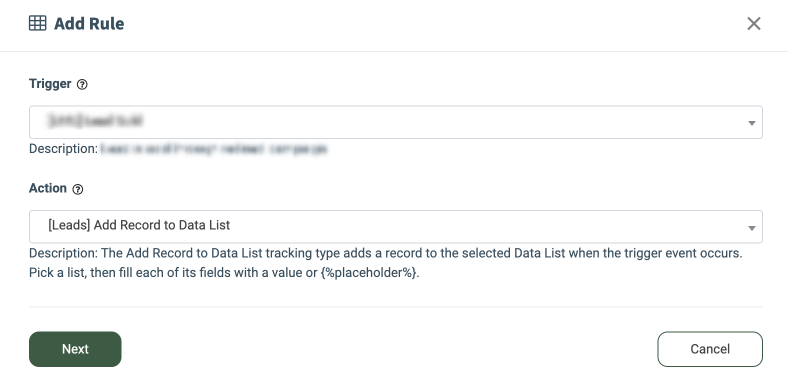The width and height of the screenshot is (788, 387).
Task: Open the help tooltip icon next to Trigger
Action: (82, 84)
